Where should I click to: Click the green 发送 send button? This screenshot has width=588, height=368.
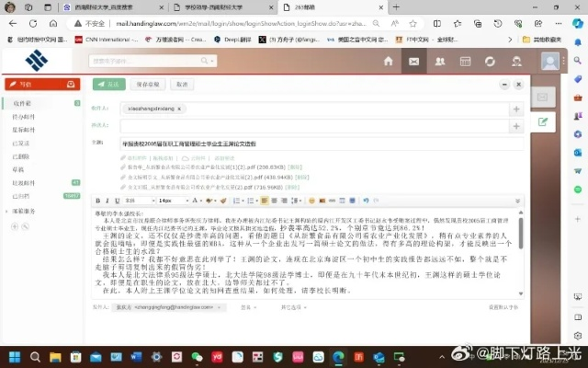click(108, 84)
